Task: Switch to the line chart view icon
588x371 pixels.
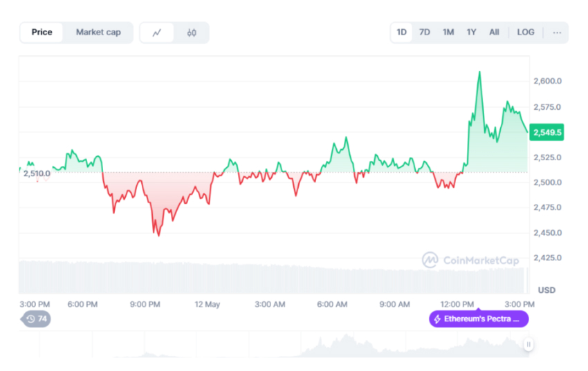Action: pos(157,32)
